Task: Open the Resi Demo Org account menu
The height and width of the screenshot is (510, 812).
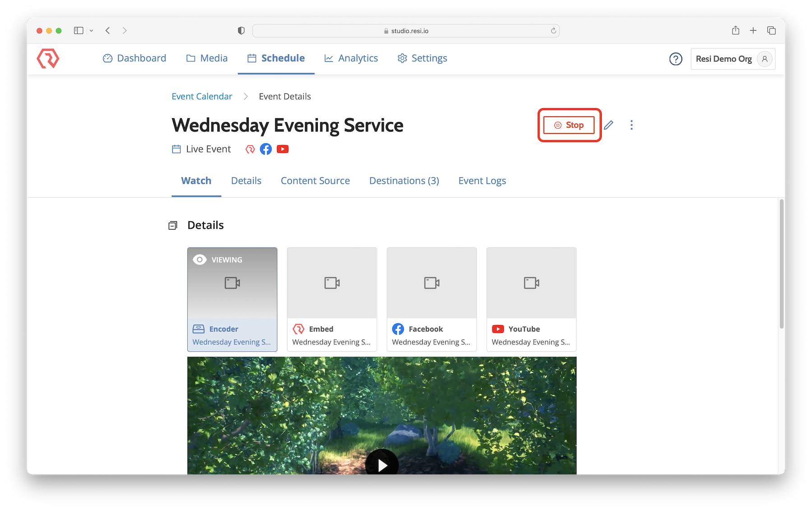Action: (x=733, y=59)
